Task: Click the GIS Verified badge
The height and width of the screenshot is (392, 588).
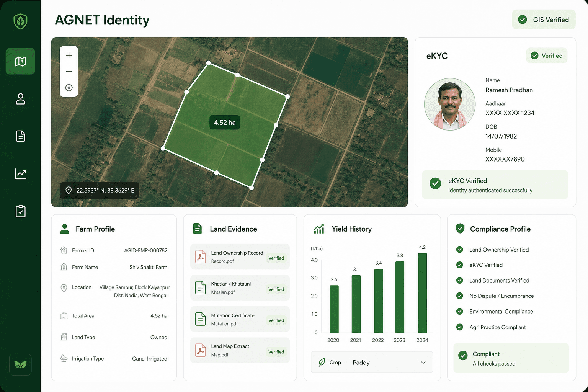Action: coord(544,20)
